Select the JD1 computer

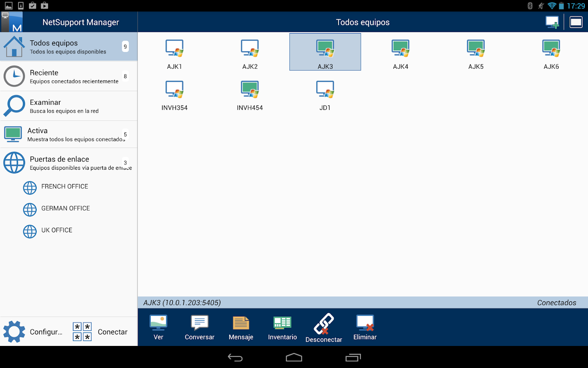pos(325,95)
